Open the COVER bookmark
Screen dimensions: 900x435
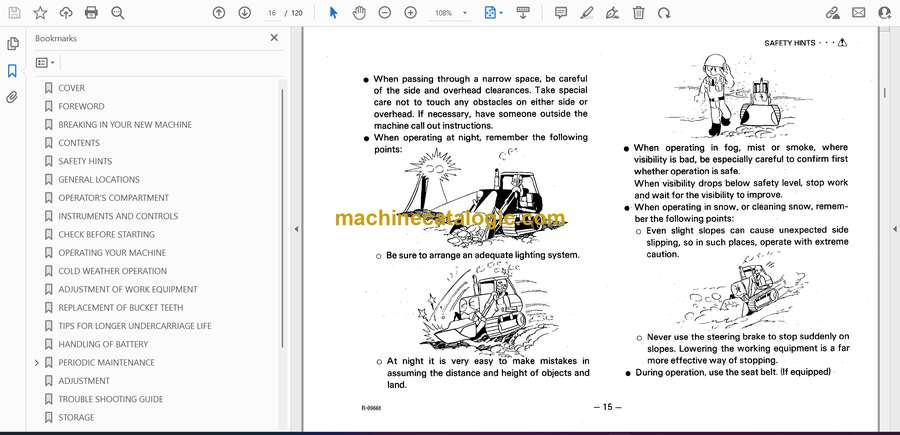(x=71, y=88)
